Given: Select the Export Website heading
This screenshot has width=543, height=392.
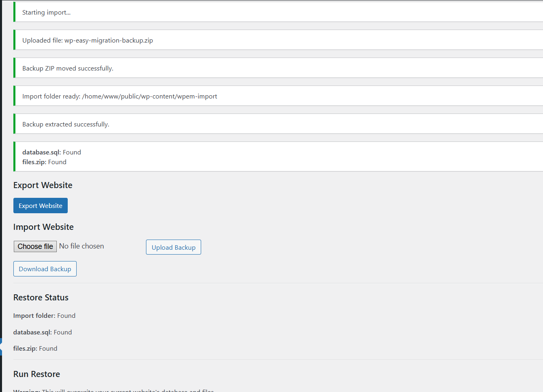Looking at the screenshot, I should point(43,185).
